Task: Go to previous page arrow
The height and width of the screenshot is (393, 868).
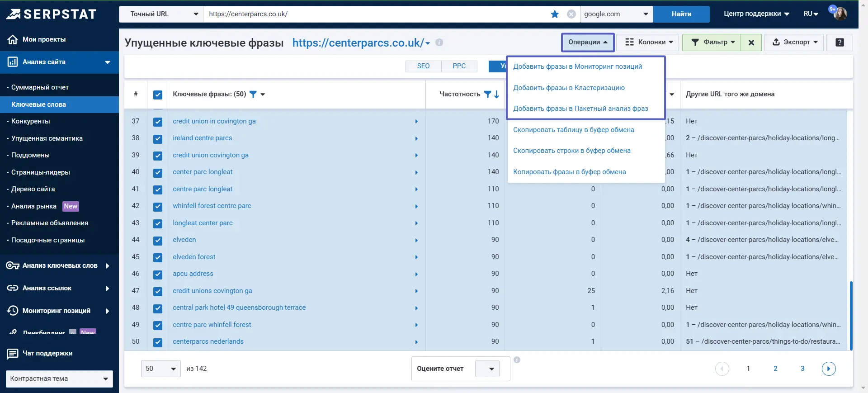Action: point(722,369)
